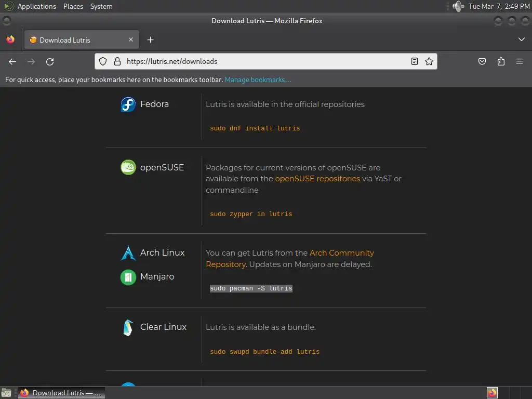Open the openSUSE repositories link
This screenshot has width=532, height=399.
pyautogui.click(x=317, y=179)
